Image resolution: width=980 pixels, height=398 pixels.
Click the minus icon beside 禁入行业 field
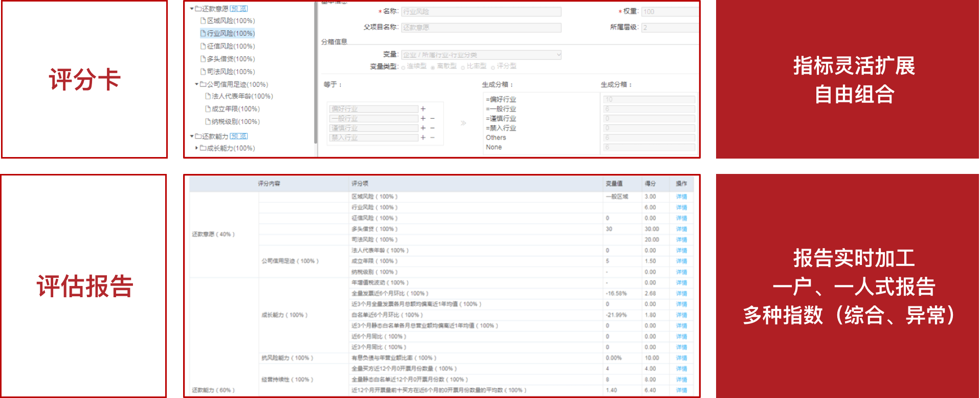click(x=432, y=138)
